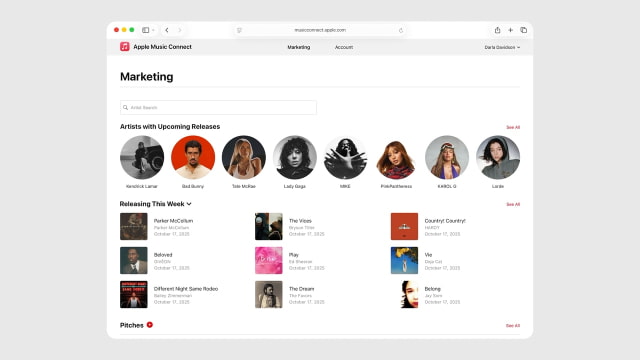Click the PinkPantheress name label

pyautogui.click(x=396, y=186)
